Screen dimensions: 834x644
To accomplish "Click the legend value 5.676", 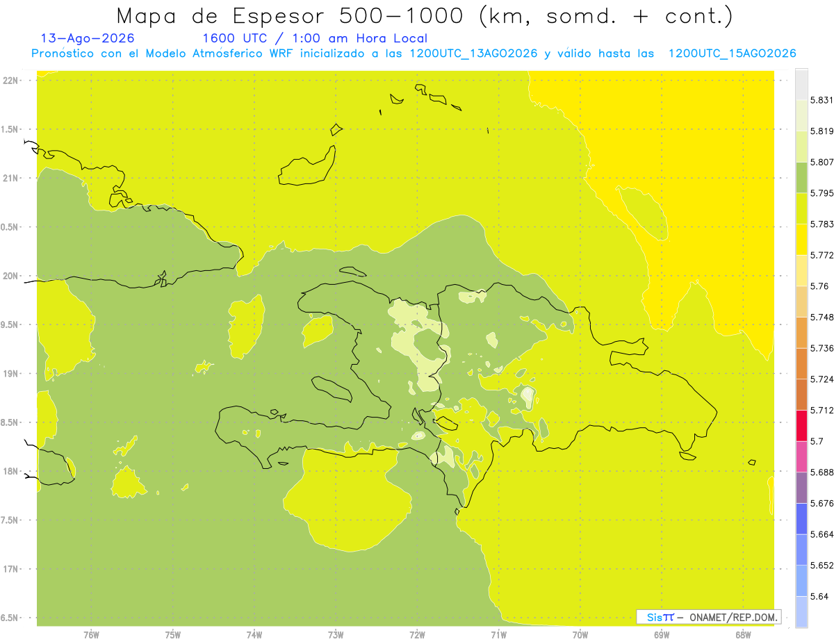I will pyautogui.click(x=821, y=503).
